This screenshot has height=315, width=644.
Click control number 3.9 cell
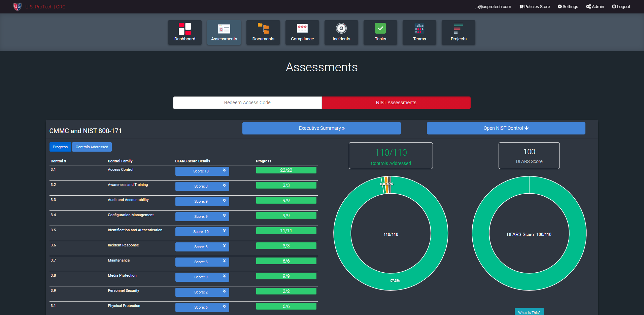click(53, 290)
